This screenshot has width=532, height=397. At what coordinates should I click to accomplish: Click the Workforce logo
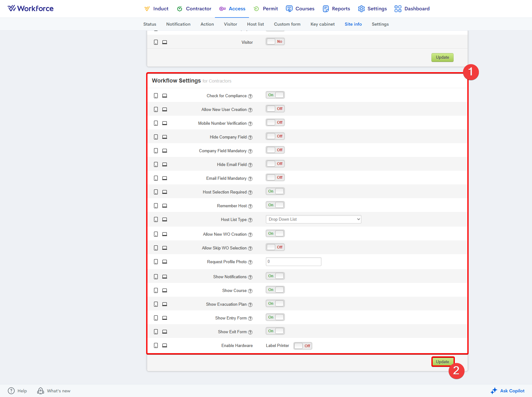click(x=31, y=8)
